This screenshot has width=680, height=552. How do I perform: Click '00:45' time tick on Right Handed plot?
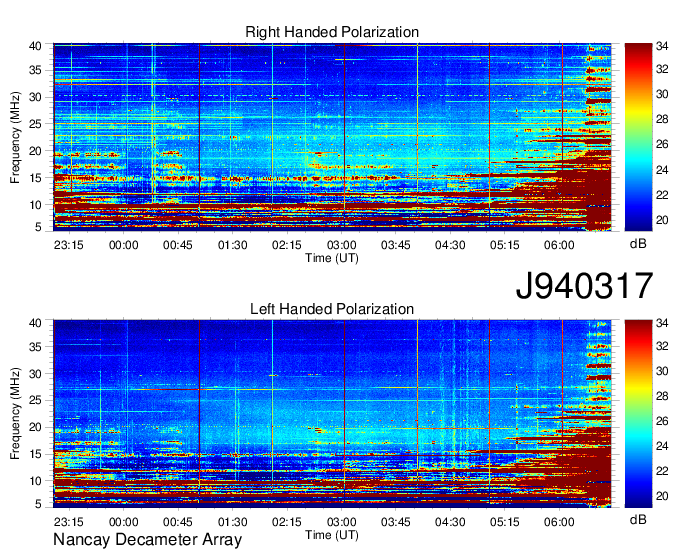(x=178, y=245)
